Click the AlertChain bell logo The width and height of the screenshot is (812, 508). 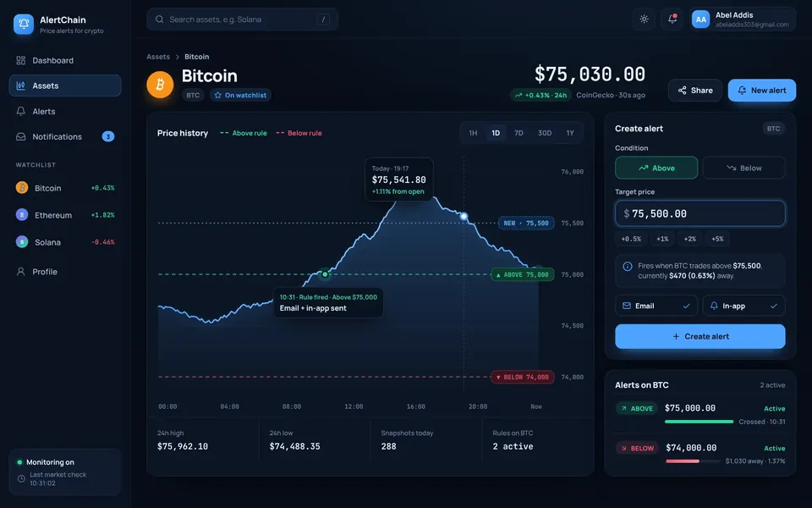[24, 24]
